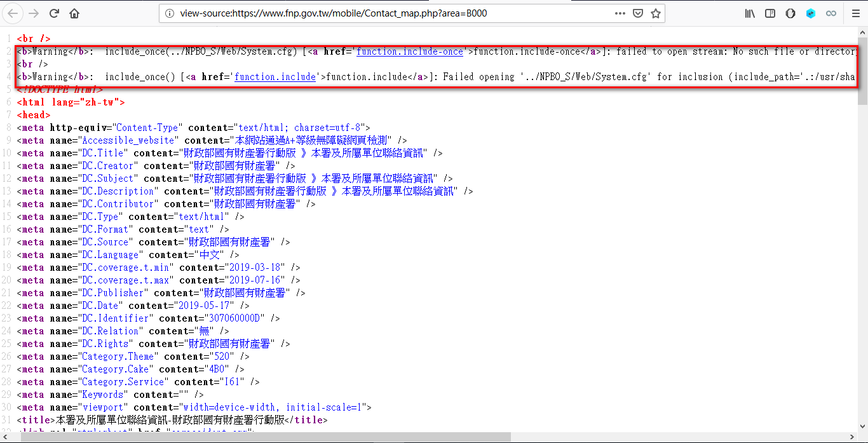Click the DC.Rights meta tag line
Viewport: 868px width, 443px height.
(154, 344)
